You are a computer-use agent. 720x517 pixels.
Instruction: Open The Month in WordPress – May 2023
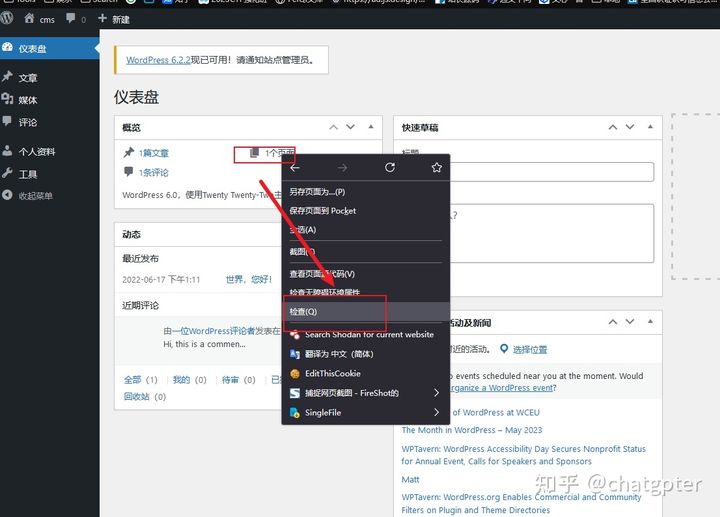click(472, 430)
